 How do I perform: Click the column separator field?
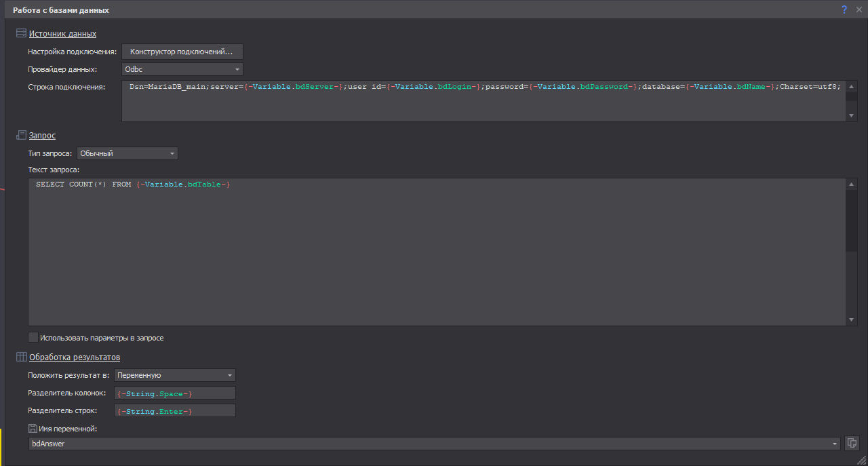[175, 393]
